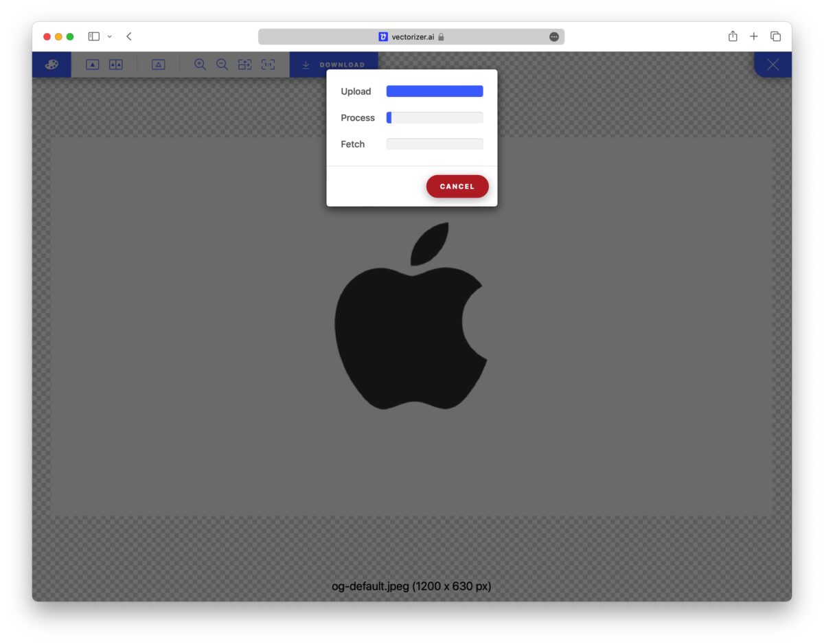Close the editor with the X icon

click(773, 65)
